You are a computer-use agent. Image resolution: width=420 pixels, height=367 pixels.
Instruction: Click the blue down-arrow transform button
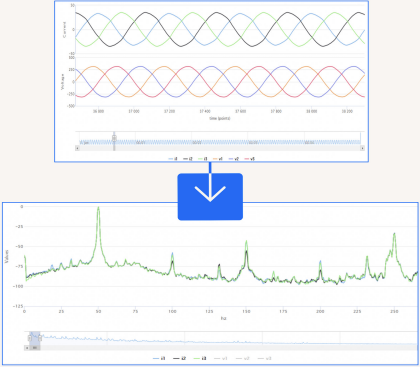(x=210, y=196)
